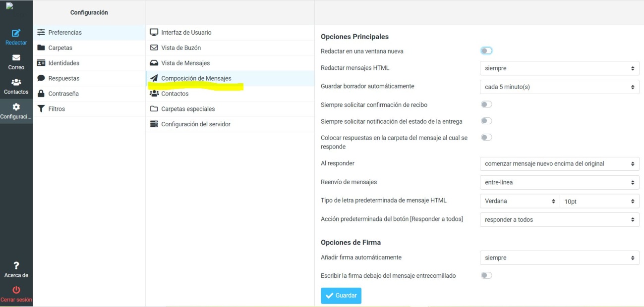Open the Correo envelope icon

(x=16, y=58)
